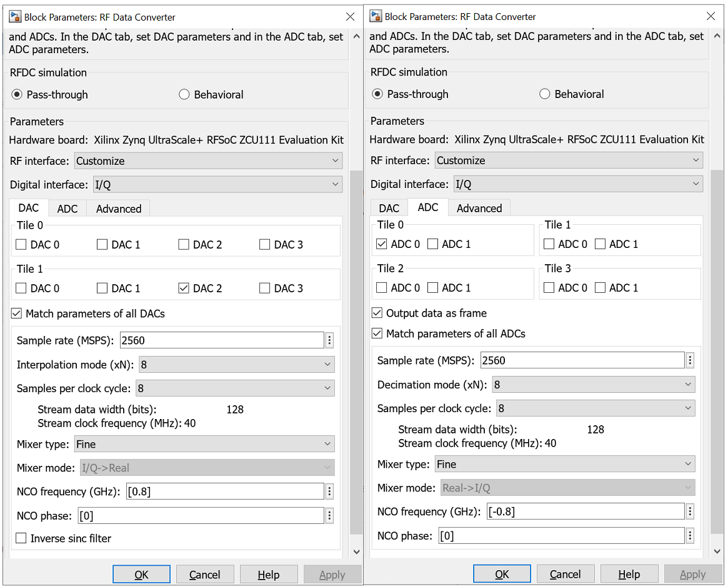The image size is (728, 587).
Task: Click the three-dot button beside ADC Sample rate
Action: [x=690, y=360]
